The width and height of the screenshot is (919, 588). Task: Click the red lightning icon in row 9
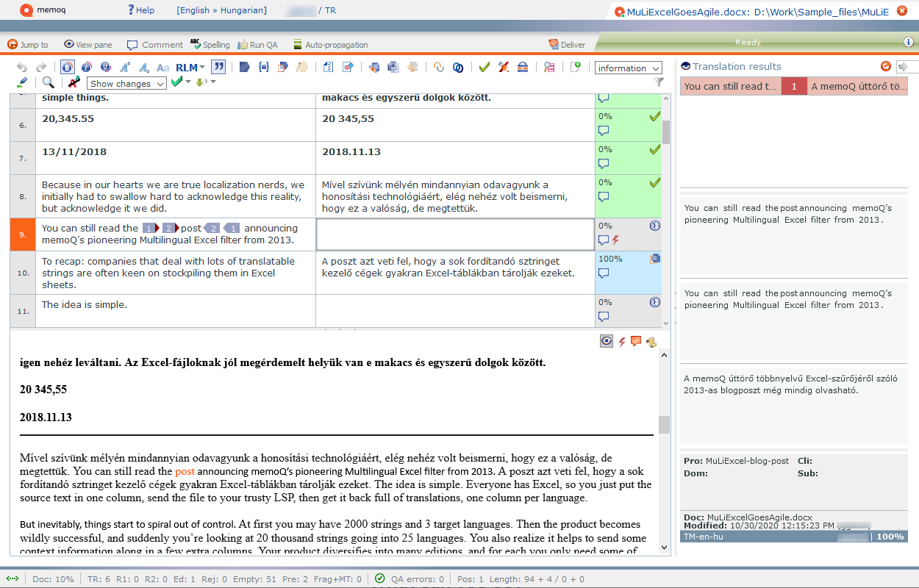point(616,240)
